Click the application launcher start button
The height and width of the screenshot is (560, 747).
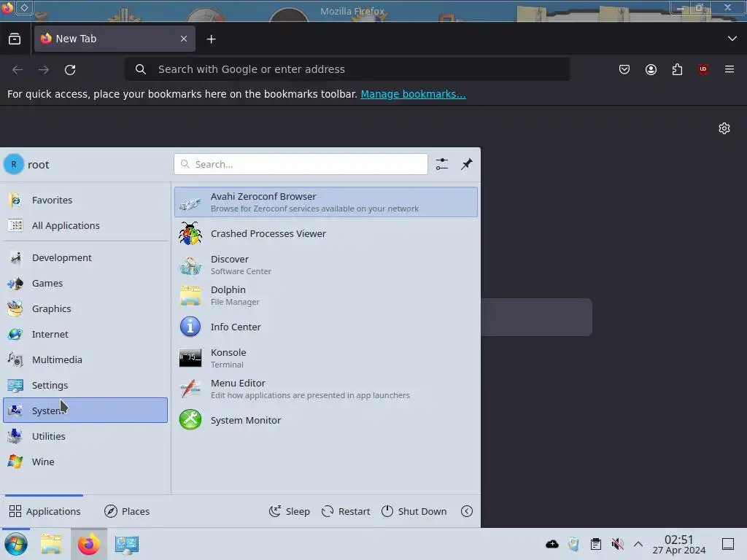(16, 544)
